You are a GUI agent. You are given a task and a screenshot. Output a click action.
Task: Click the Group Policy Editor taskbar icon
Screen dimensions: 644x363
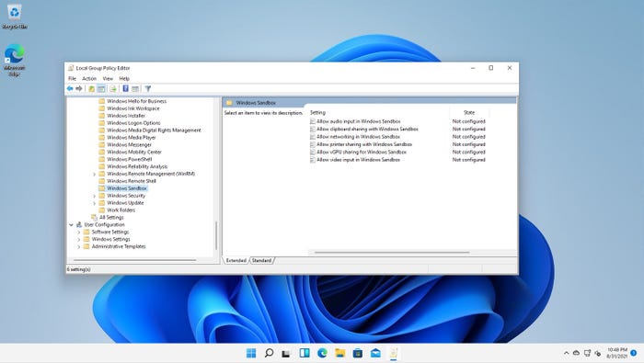tap(394, 353)
